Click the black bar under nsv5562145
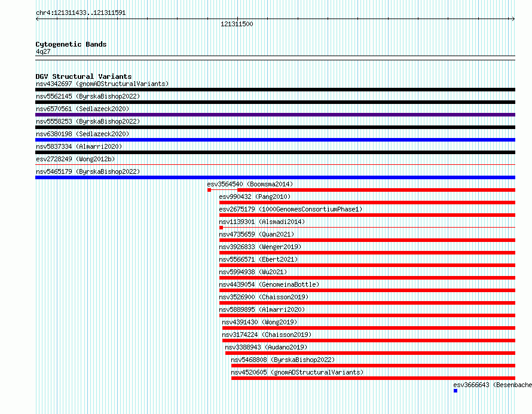 pyautogui.click(x=275, y=102)
